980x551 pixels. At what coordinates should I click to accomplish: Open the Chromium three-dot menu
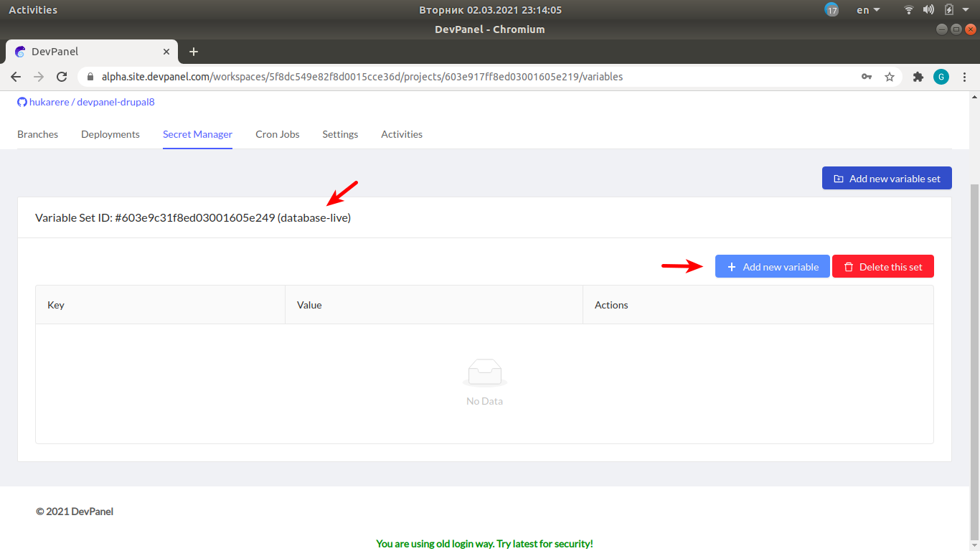pyautogui.click(x=965, y=76)
